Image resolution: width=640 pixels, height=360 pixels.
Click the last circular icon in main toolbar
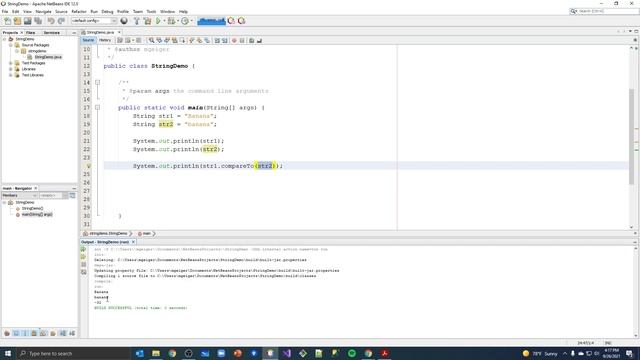point(242,21)
